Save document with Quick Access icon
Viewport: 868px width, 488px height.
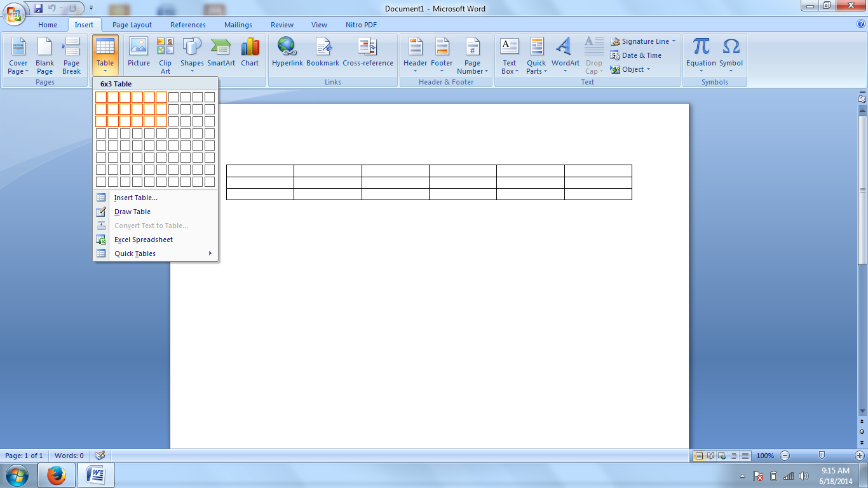click(38, 8)
